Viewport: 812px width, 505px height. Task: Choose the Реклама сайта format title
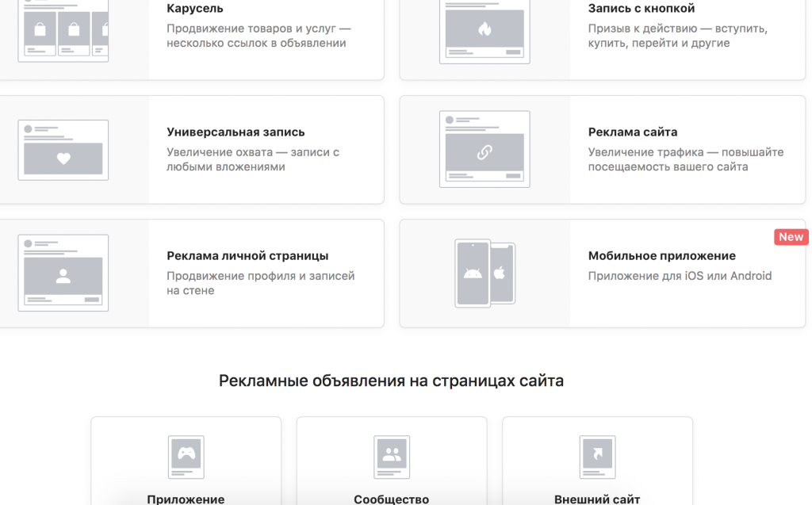[x=633, y=132]
